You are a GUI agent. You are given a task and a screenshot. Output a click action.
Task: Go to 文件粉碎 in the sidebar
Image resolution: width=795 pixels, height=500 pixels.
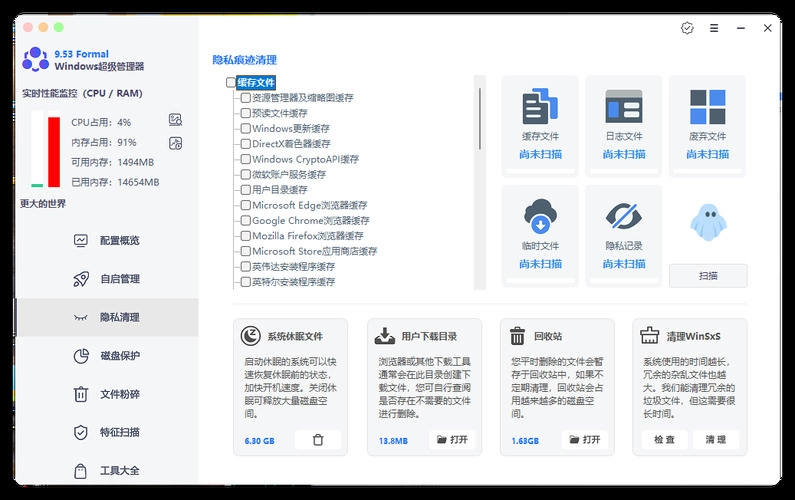pos(119,394)
